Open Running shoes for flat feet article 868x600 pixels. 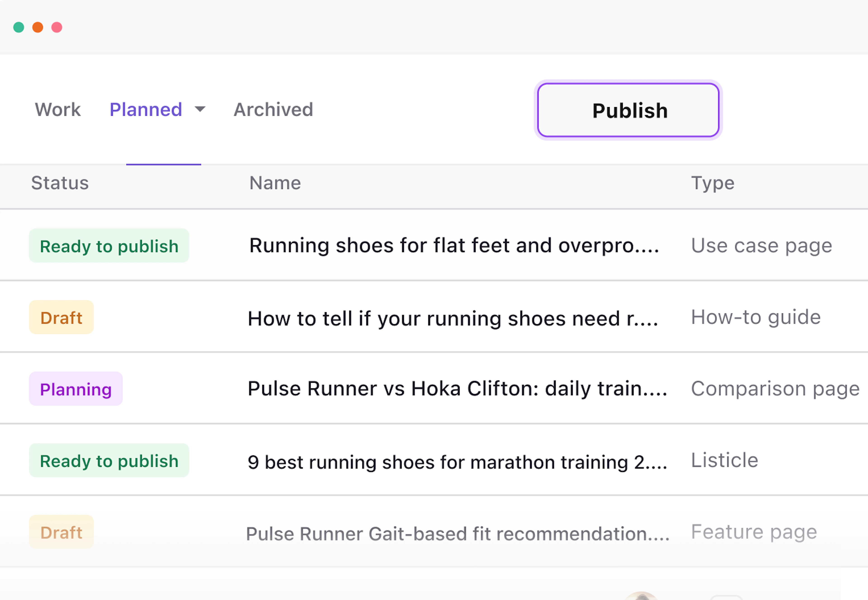(x=454, y=246)
